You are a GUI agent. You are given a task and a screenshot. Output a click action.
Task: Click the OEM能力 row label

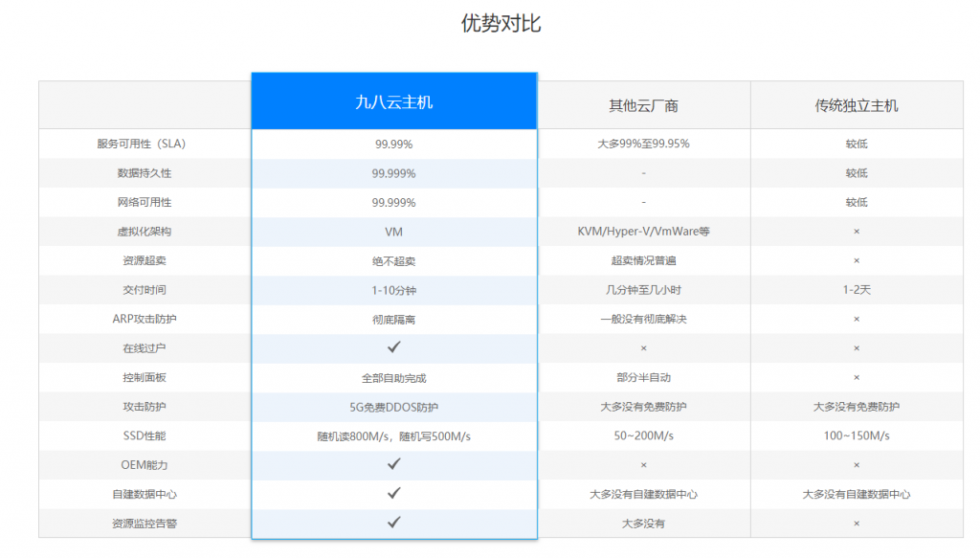[145, 465]
